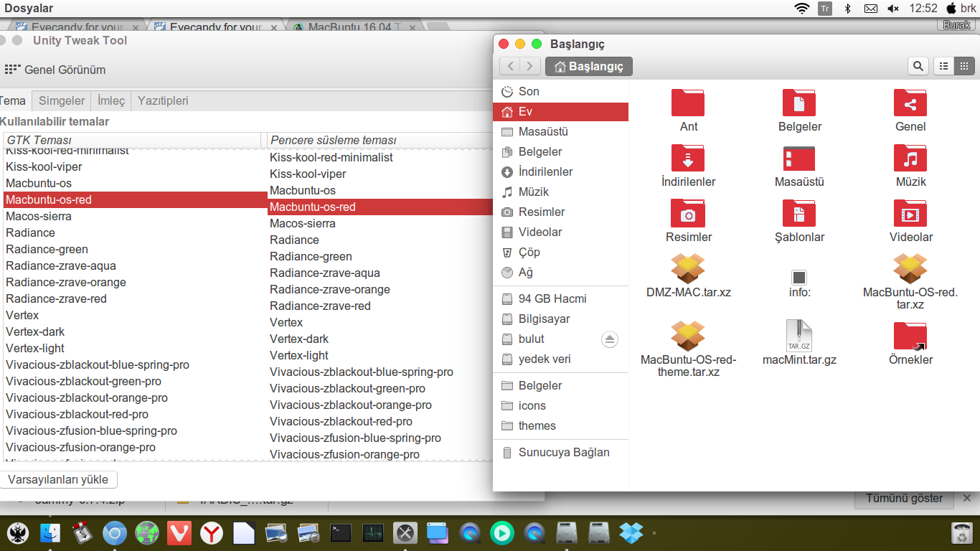Switch to the İmleç tab

point(111,100)
